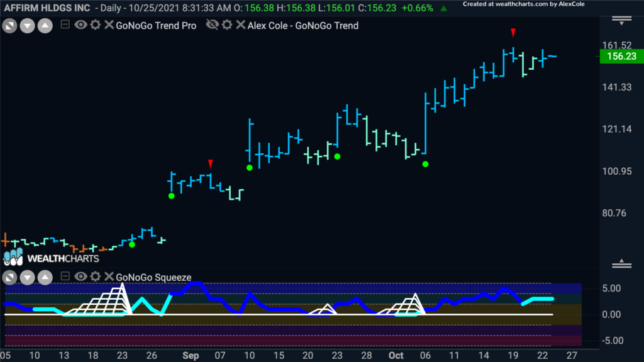
Task: Click the AFFIRM HLDGS INC symbol title
Action: (x=47, y=8)
